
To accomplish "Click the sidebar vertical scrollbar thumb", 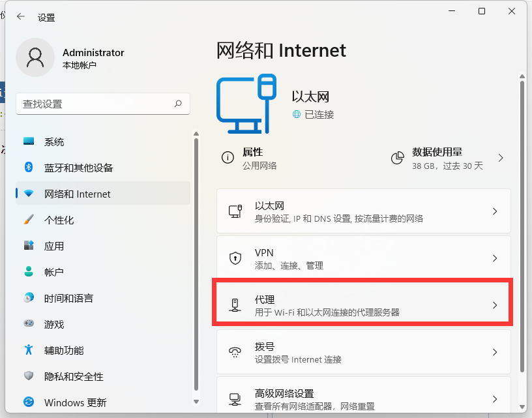I will pyautogui.click(x=196, y=265).
